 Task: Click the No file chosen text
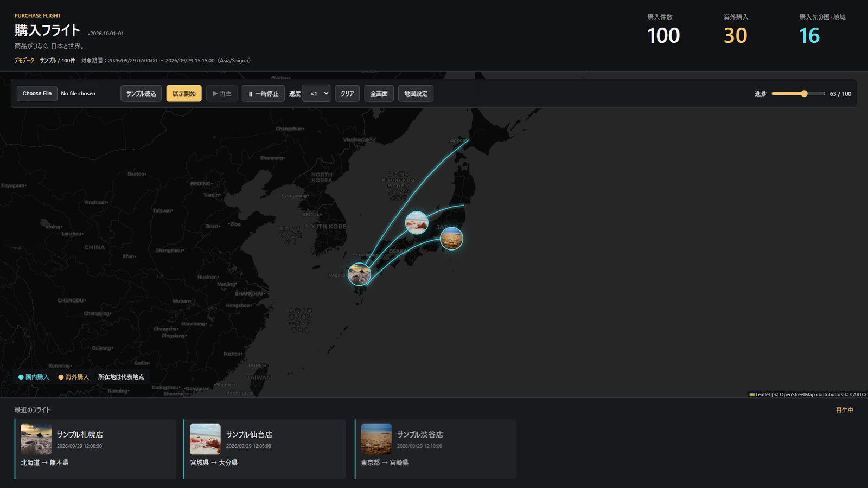(x=78, y=93)
